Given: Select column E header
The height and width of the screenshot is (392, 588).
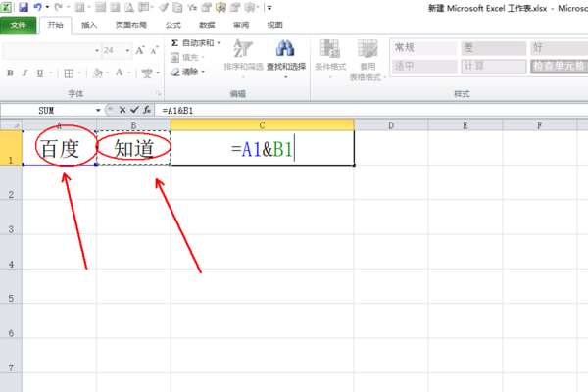Looking at the screenshot, I should 465,125.
